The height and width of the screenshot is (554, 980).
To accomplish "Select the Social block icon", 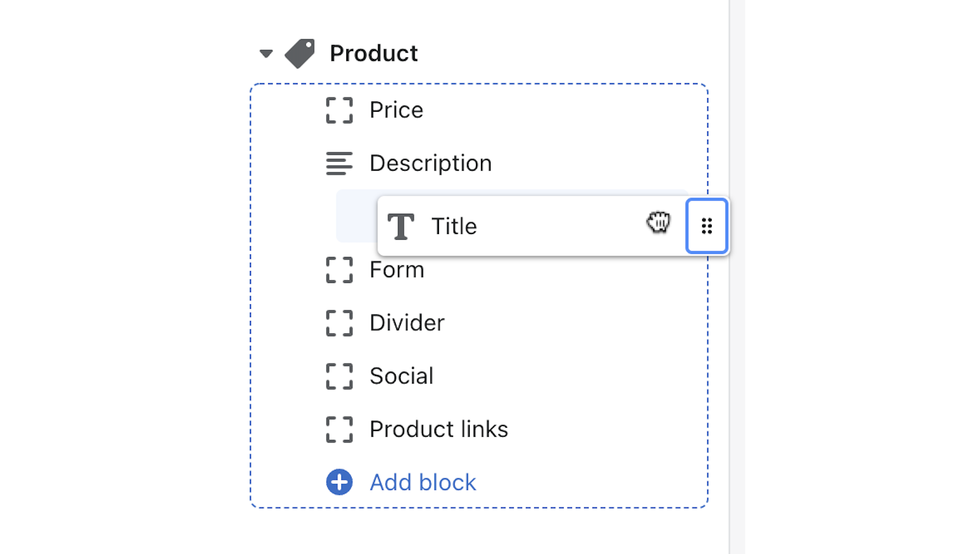I will pos(339,377).
